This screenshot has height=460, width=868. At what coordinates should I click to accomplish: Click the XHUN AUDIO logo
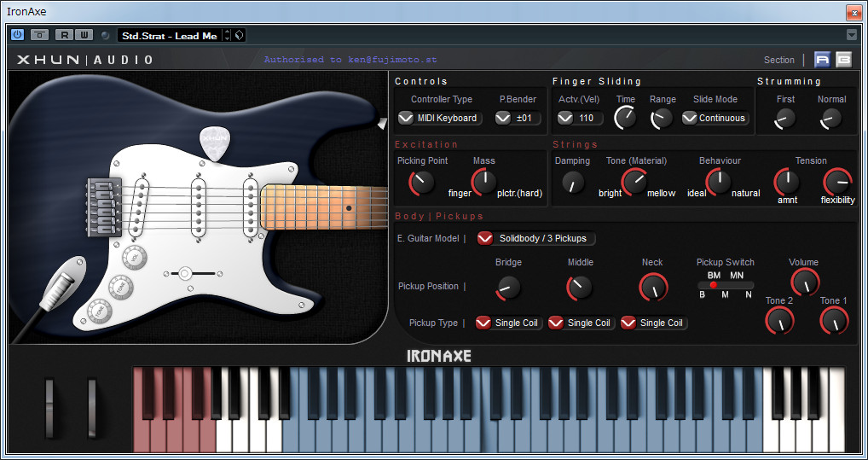84,60
